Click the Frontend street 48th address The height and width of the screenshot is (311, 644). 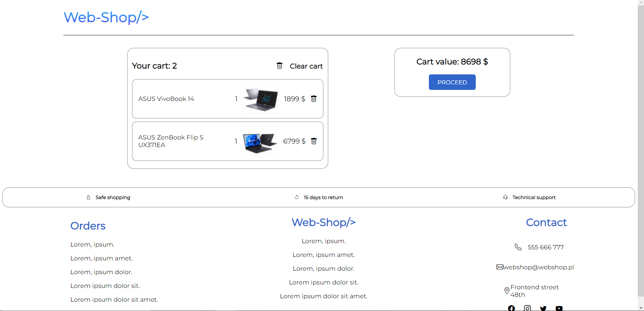(x=534, y=291)
